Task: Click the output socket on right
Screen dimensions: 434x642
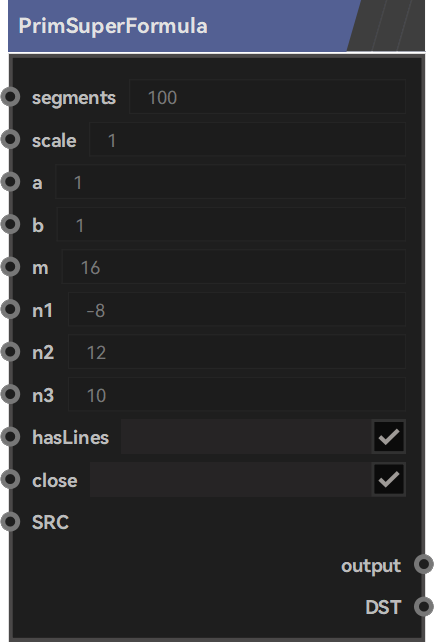Action: pyautogui.click(x=424, y=564)
